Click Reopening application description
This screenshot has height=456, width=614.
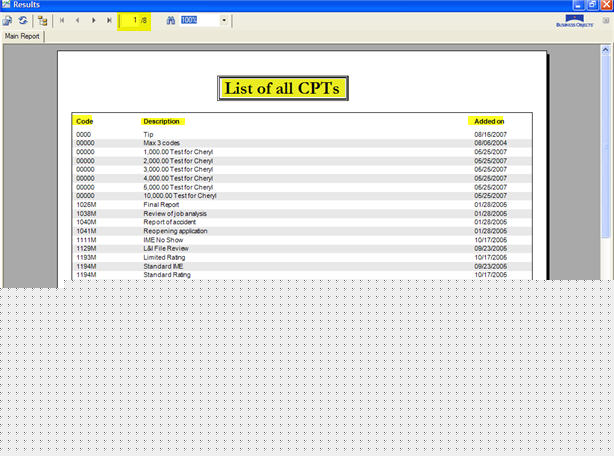coord(175,231)
